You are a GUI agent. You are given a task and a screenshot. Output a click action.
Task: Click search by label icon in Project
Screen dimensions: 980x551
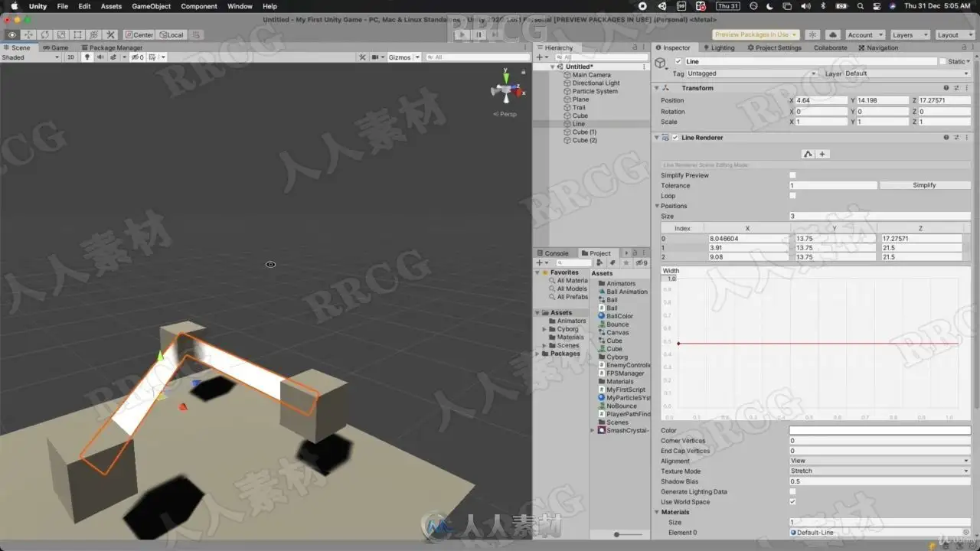(x=613, y=263)
